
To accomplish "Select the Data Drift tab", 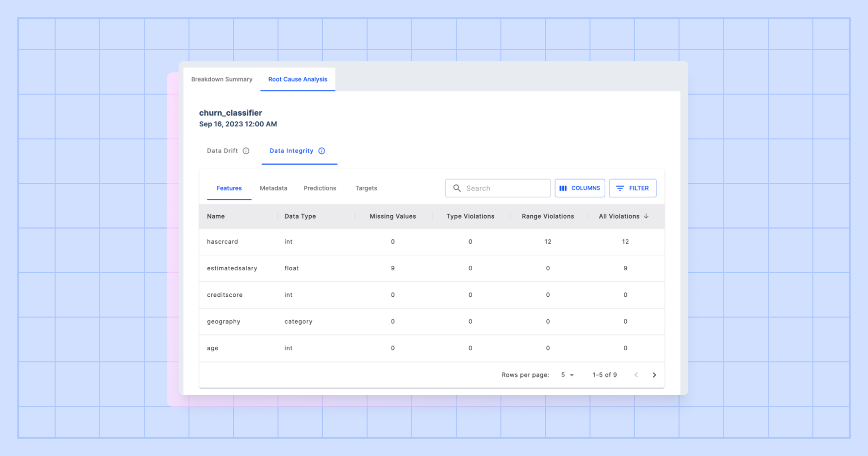I will tap(222, 151).
